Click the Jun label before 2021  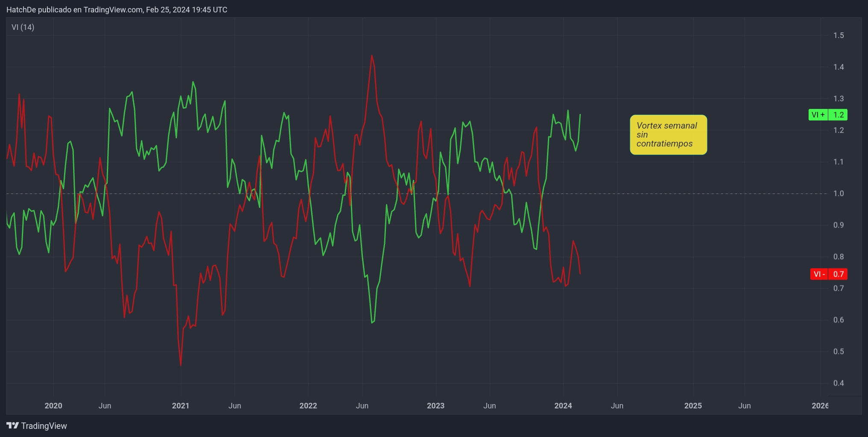coord(105,406)
